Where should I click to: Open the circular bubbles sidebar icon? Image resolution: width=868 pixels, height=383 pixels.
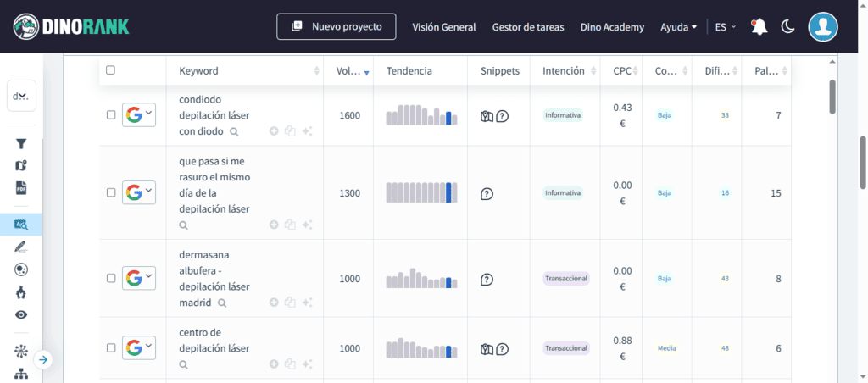(x=21, y=269)
